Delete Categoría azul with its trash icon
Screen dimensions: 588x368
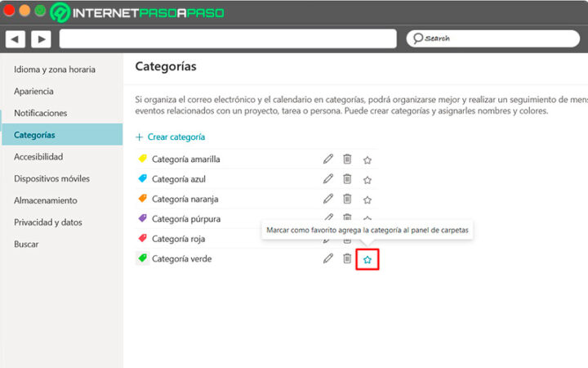pyautogui.click(x=347, y=178)
